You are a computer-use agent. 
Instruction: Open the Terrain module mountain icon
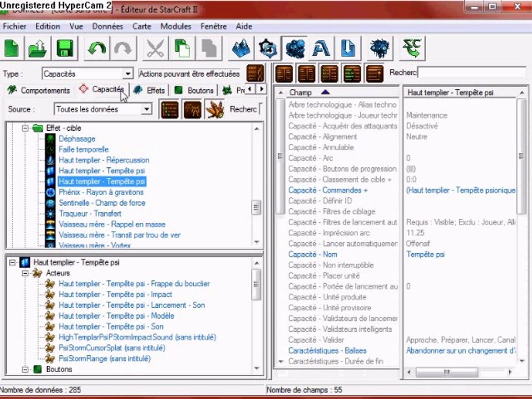tap(241, 48)
